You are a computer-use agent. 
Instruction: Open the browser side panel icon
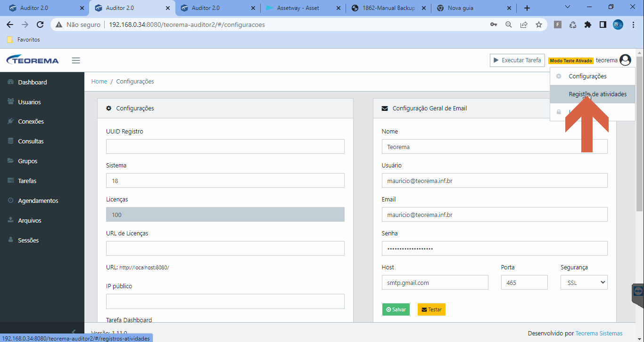coord(603,25)
